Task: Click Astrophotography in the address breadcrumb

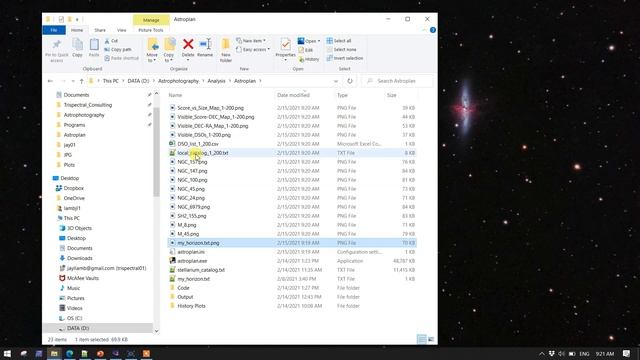Action: click(178, 81)
